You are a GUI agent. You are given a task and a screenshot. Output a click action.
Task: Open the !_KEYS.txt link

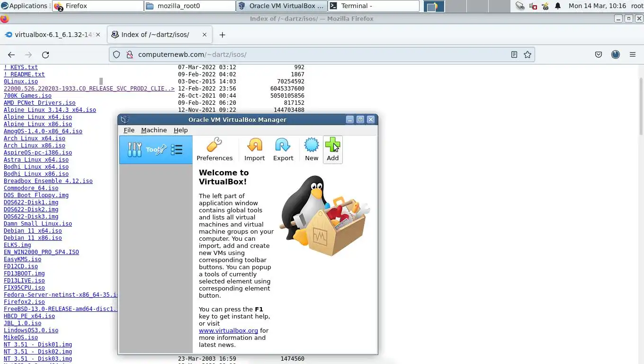point(21,67)
